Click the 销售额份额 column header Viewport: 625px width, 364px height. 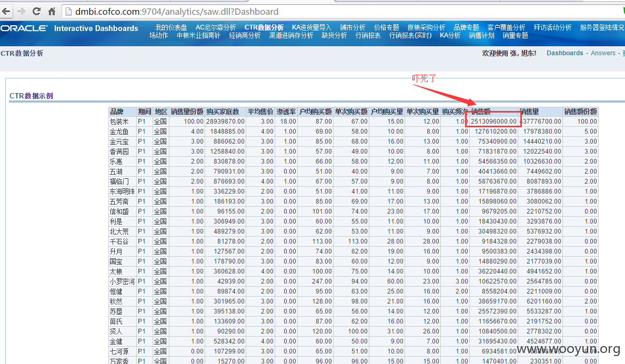pyautogui.click(x=580, y=112)
